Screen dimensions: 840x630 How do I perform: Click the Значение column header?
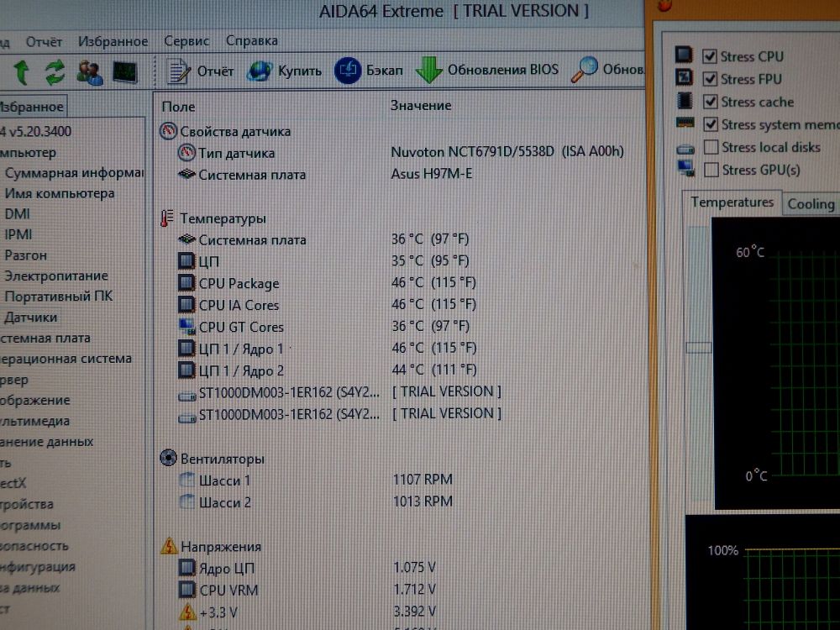421,106
